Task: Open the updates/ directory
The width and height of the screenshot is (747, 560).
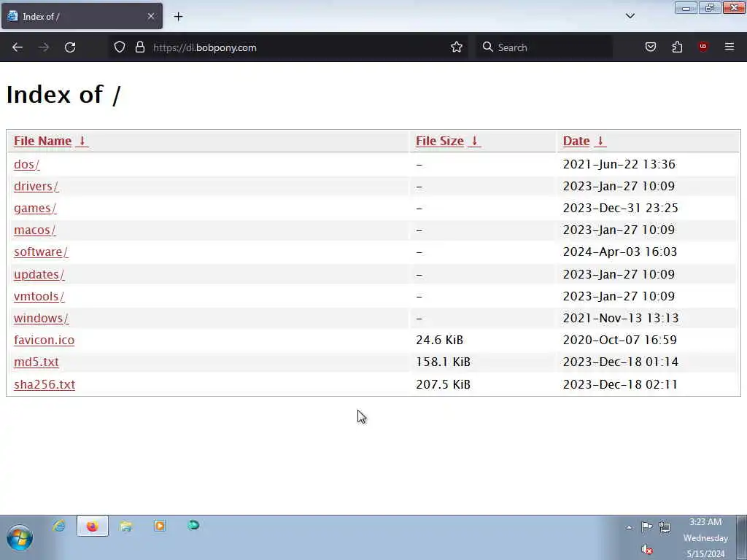Action: pos(39,274)
